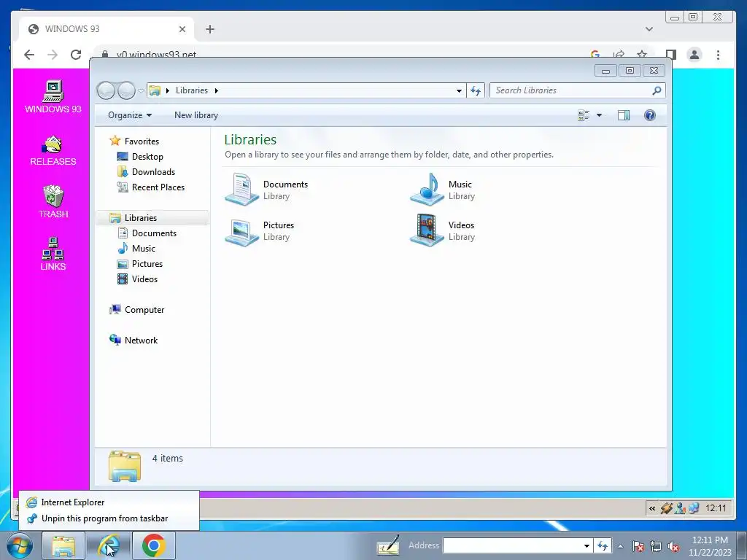747x560 pixels.
Task: Expand the arrow after Libraries in breadcrumb
Action: pos(216,90)
